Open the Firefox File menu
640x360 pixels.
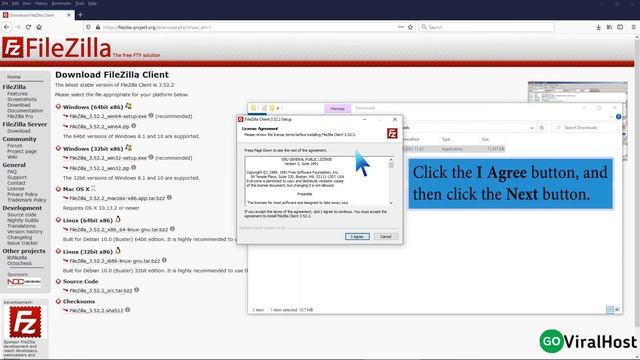pos(5,3)
